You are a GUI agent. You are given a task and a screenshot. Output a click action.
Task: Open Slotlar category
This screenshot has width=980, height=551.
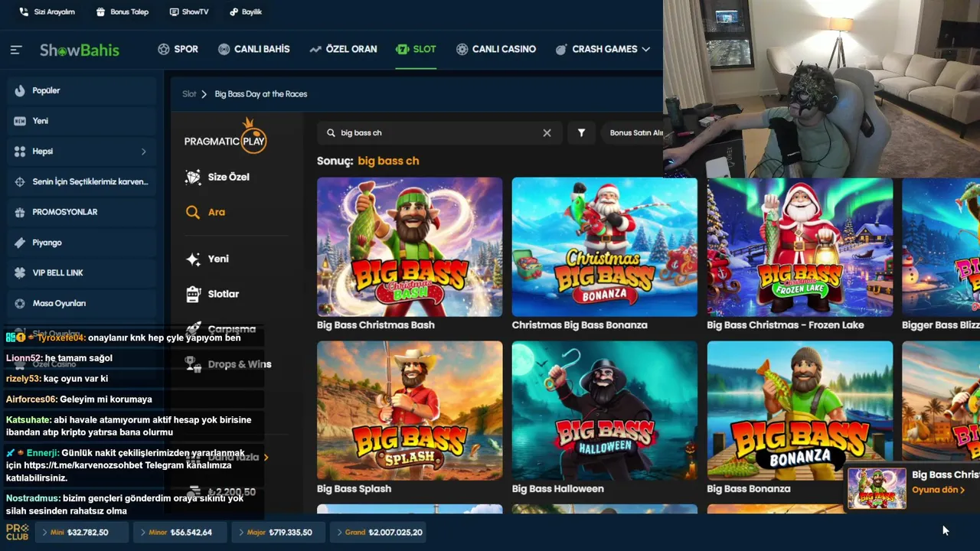tap(213, 294)
